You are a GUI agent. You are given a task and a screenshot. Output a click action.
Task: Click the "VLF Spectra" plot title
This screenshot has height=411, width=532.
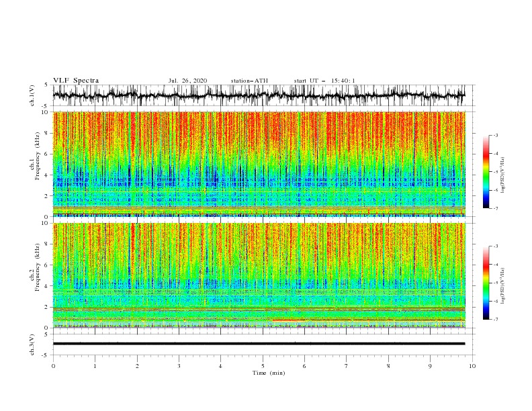76,81
